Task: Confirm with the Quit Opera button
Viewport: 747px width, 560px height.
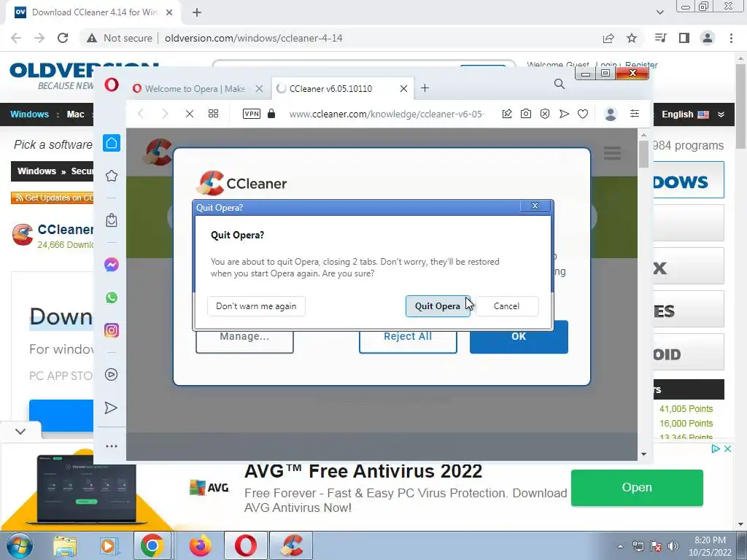Action: pos(438,306)
